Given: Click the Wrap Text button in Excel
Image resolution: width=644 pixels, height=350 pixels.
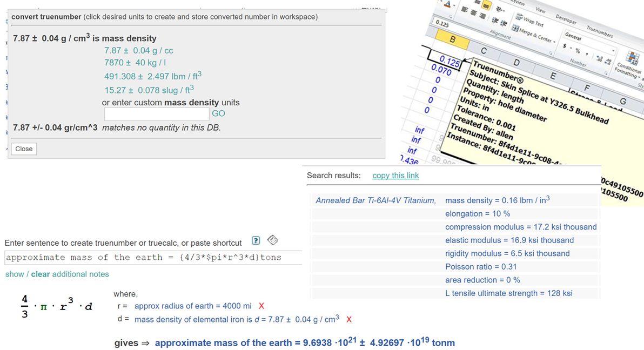Looking at the screenshot, I should 529,21.
